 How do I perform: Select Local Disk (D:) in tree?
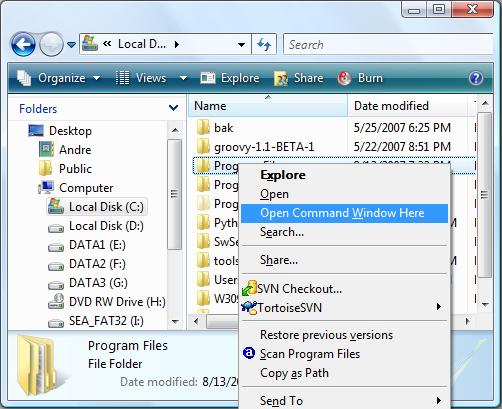click(106, 226)
